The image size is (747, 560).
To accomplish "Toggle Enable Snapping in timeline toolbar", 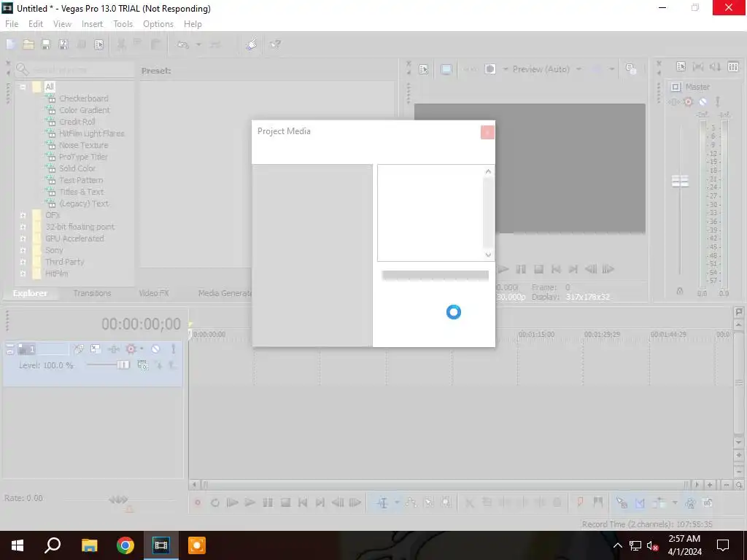I will pyautogui.click(x=622, y=502).
